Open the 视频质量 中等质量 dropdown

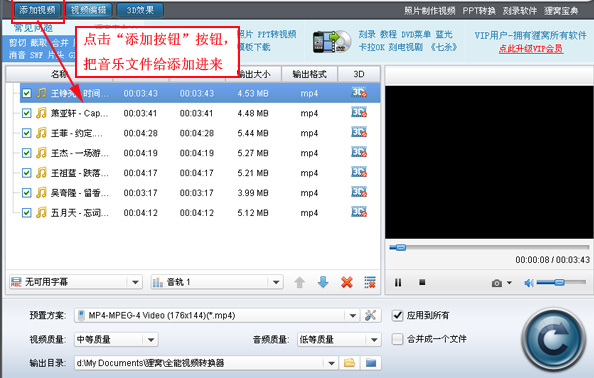(x=116, y=339)
